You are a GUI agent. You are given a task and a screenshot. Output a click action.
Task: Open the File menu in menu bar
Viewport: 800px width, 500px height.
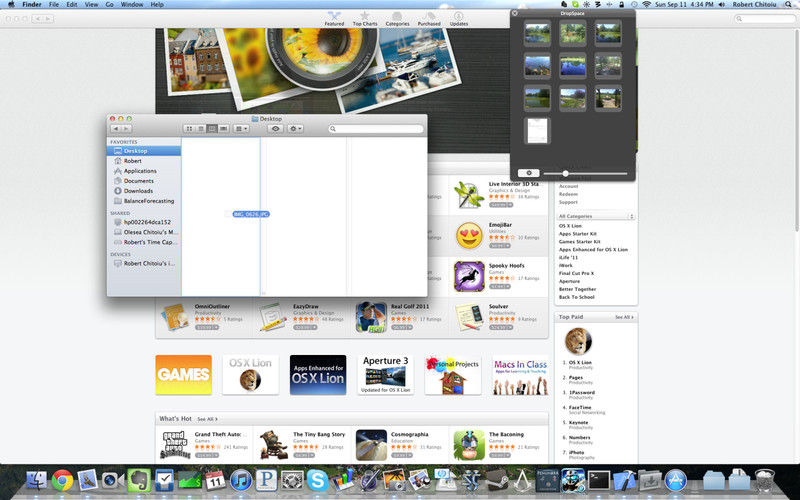54,4
